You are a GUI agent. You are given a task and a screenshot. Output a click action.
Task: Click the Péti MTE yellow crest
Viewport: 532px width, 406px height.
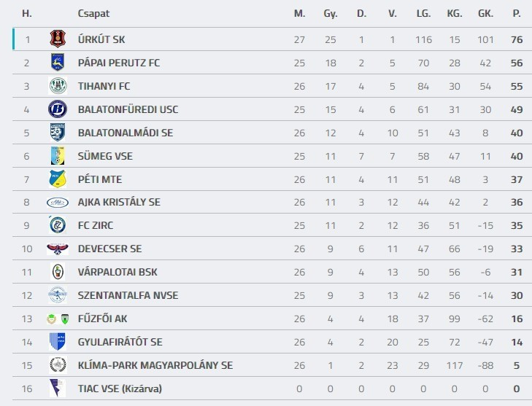[58, 179]
